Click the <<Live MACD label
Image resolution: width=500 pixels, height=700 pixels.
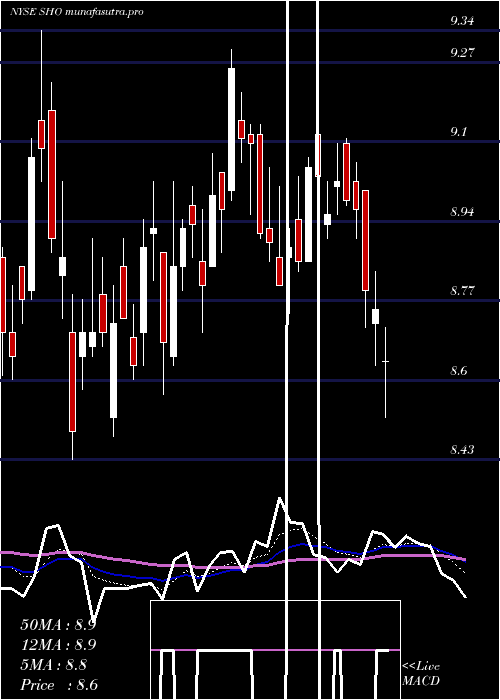tap(421, 673)
